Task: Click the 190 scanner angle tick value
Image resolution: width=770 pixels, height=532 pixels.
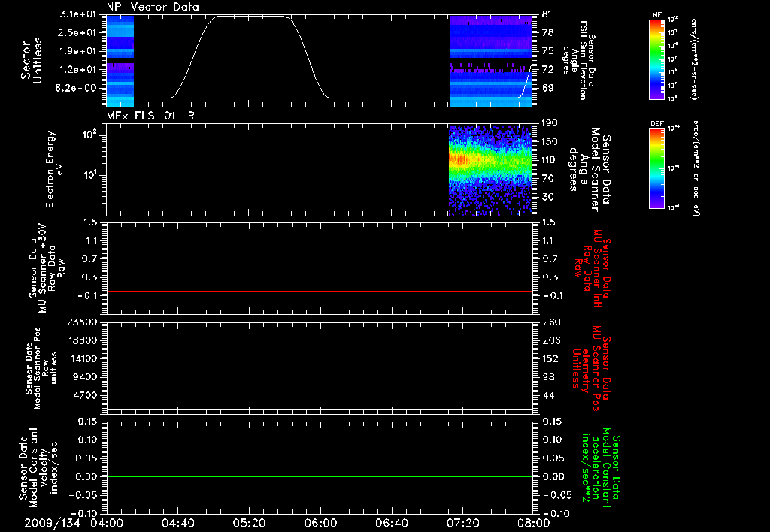Action: [x=550, y=123]
